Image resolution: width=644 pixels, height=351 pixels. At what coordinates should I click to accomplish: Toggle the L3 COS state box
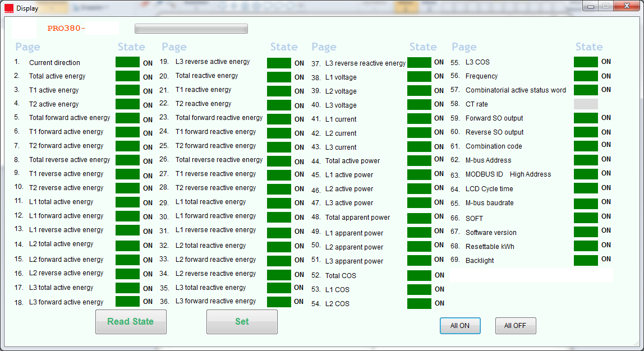(x=586, y=62)
